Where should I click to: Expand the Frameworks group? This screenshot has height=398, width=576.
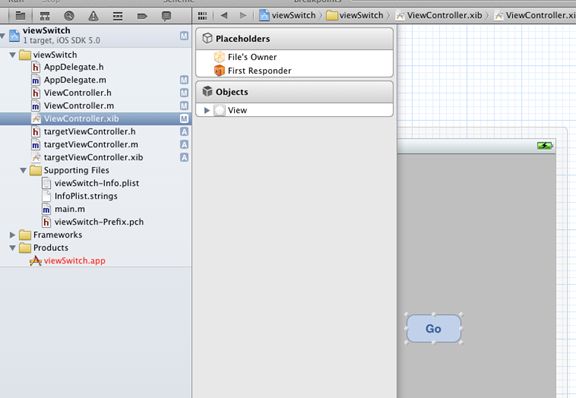tap(12, 235)
